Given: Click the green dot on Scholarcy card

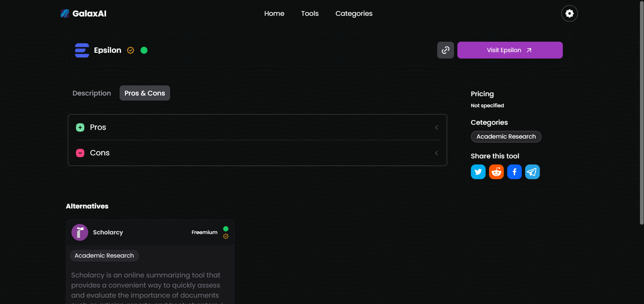Looking at the screenshot, I should pyautogui.click(x=226, y=229).
